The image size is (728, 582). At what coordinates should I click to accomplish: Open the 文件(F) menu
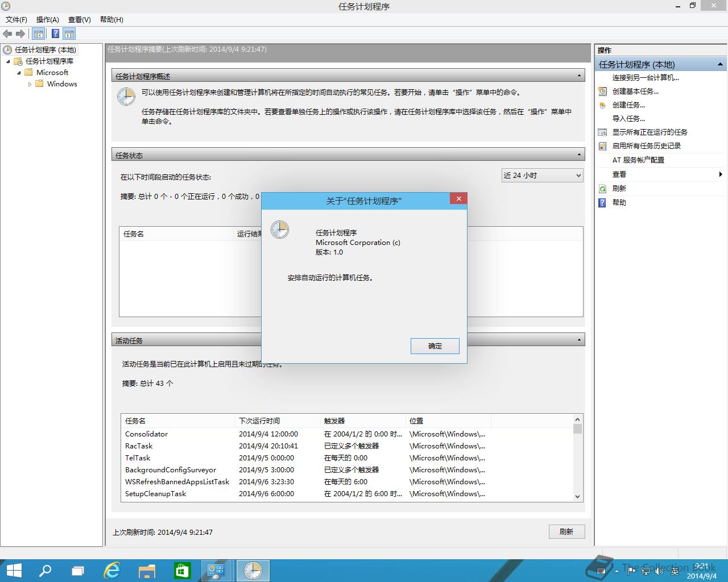click(x=16, y=19)
